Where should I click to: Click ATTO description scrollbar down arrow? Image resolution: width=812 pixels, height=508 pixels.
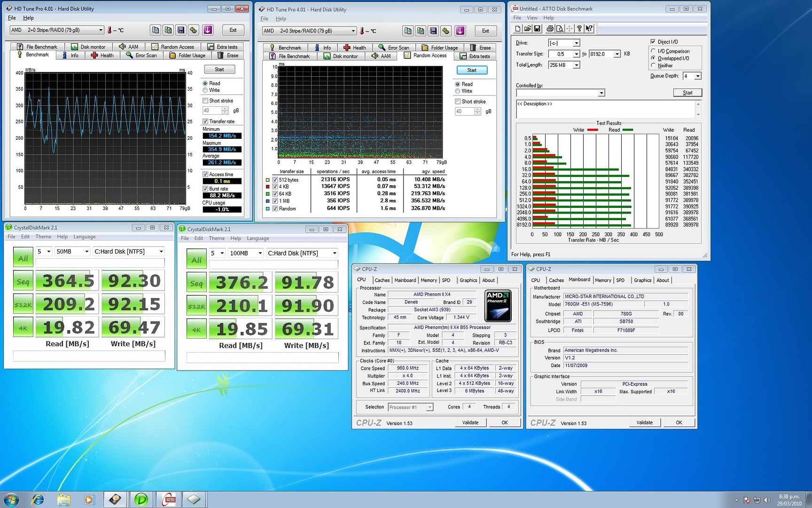coord(698,115)
